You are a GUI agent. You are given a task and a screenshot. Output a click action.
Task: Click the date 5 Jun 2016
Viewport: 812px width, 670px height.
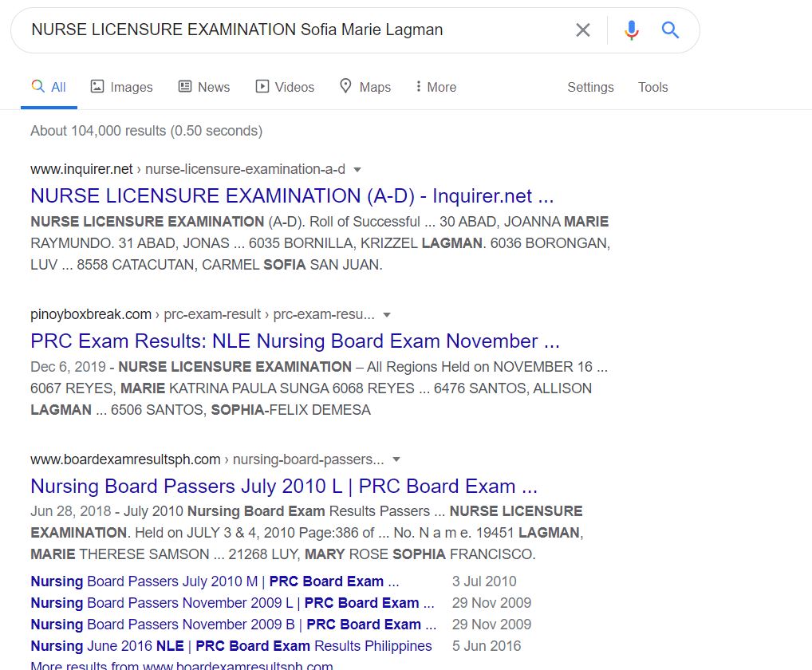pos(487,646)
